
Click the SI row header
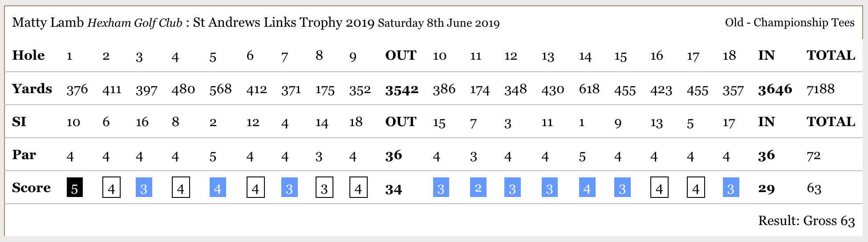19,122
